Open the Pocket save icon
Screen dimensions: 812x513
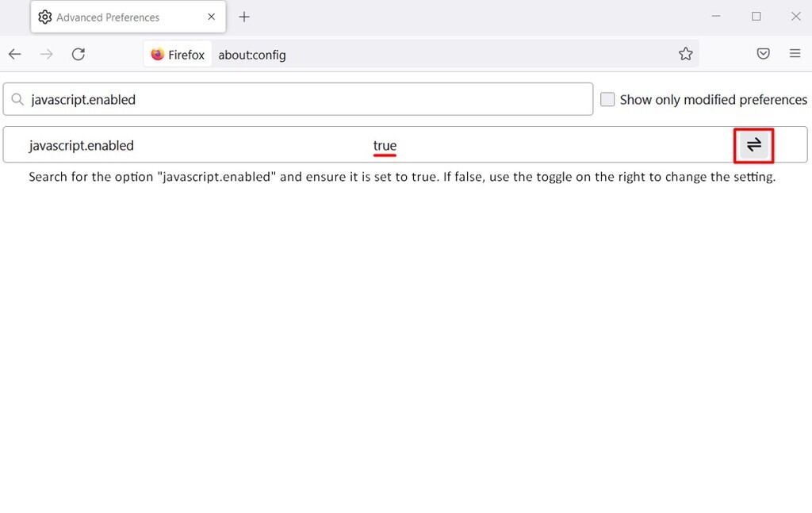click(x=763, y=53)
